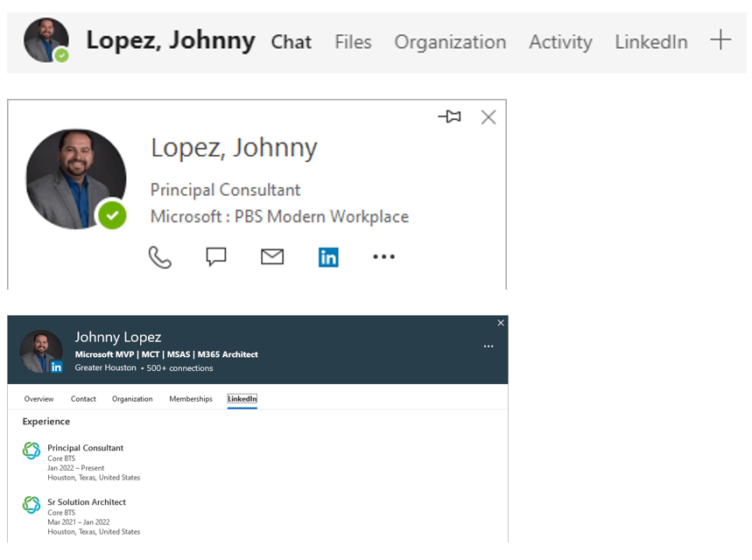Pin the contact card with pin icon

click(450, 116)
